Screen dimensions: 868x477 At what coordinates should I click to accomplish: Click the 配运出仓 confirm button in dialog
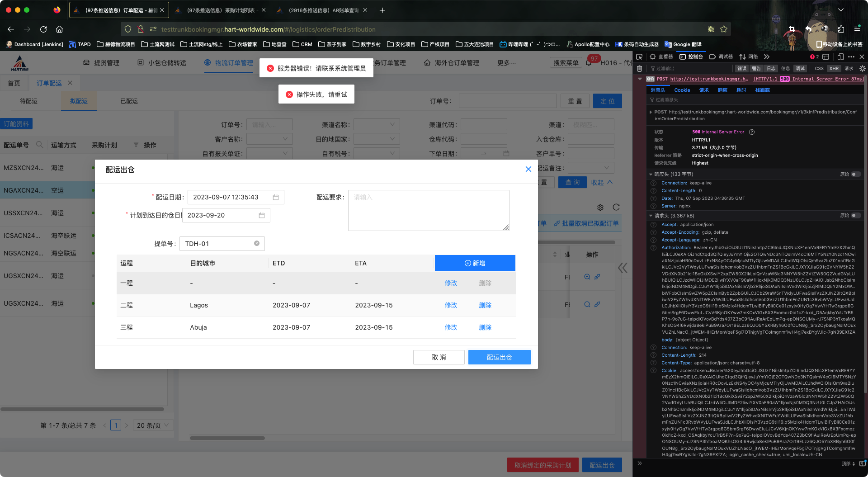coord(499,357)
